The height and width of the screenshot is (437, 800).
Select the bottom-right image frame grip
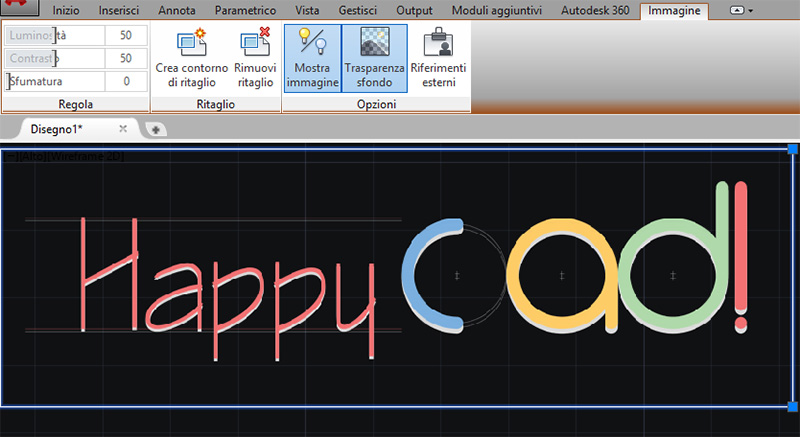[x=792, y=406]
